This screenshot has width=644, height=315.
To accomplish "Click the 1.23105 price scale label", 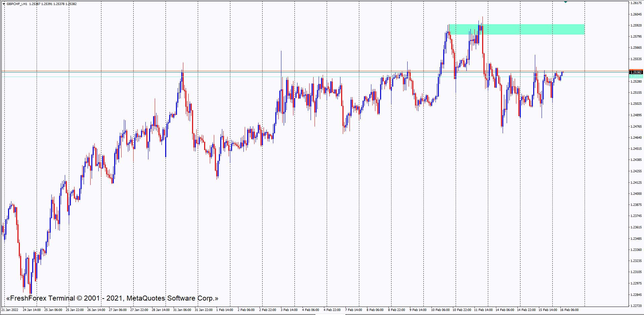I will pyautogui.click(x=636, y=272).
